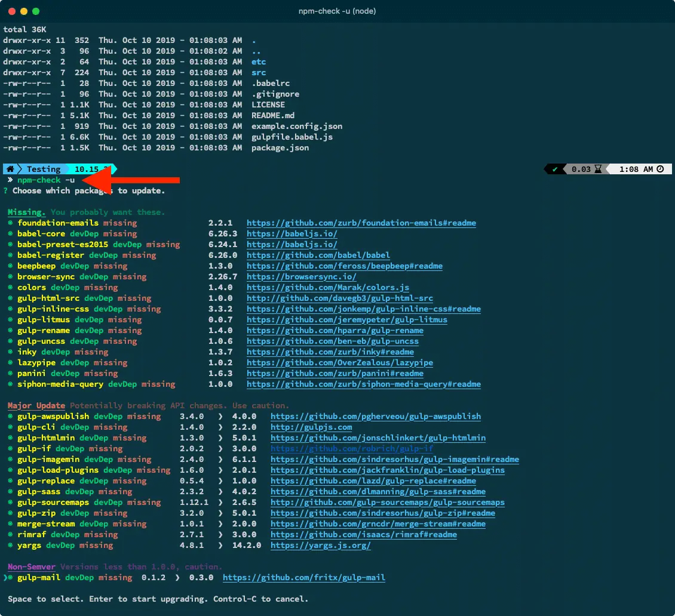Open the browsersync.io link
The width and height of the screenshot is (675, 616).
(301, 276)
